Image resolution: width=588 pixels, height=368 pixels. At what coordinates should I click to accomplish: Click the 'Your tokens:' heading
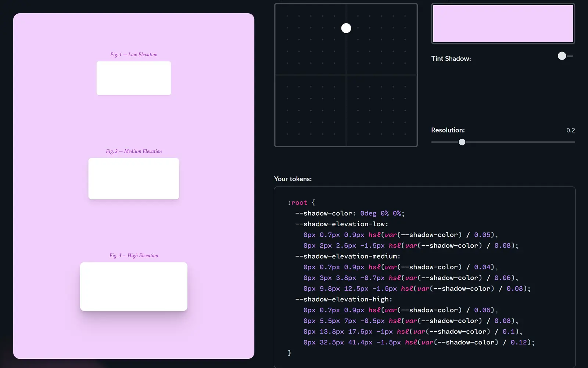(293, 179)
